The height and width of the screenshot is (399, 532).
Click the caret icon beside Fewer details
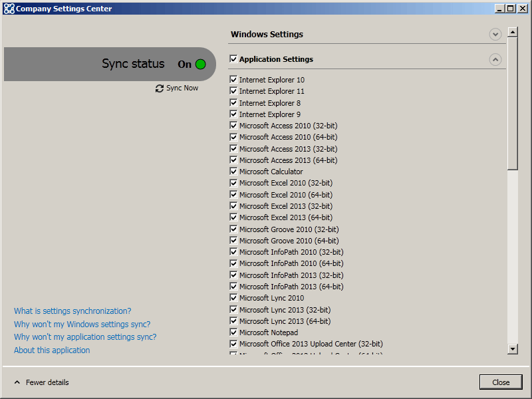click(17, 382)
